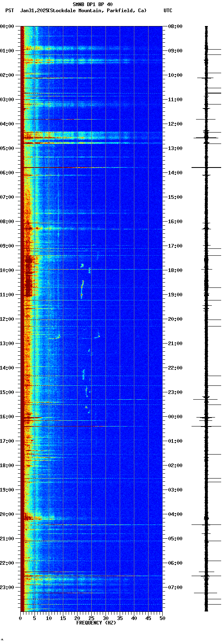This screenshot has height=644, width=224.
Task: Click the PST time label '16:00'
Action: (7, 417)
